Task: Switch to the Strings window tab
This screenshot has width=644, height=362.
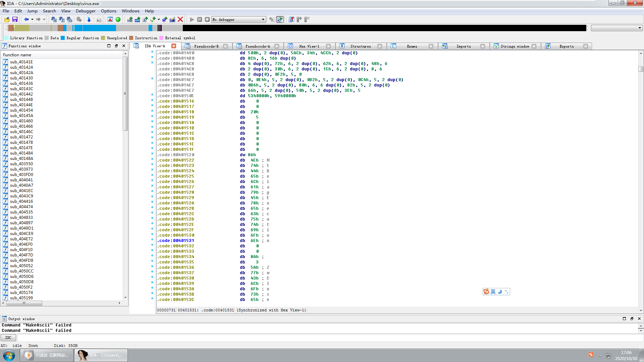Action: click(515, 46)
